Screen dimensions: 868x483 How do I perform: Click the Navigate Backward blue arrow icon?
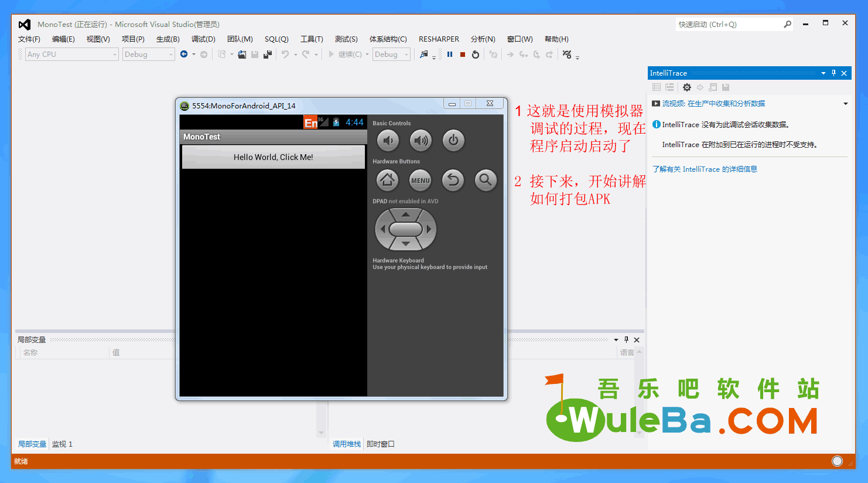[x=184, y=55]
